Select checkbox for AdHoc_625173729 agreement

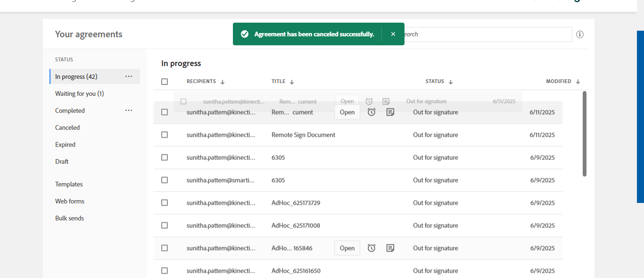click(x=165, y=203)
